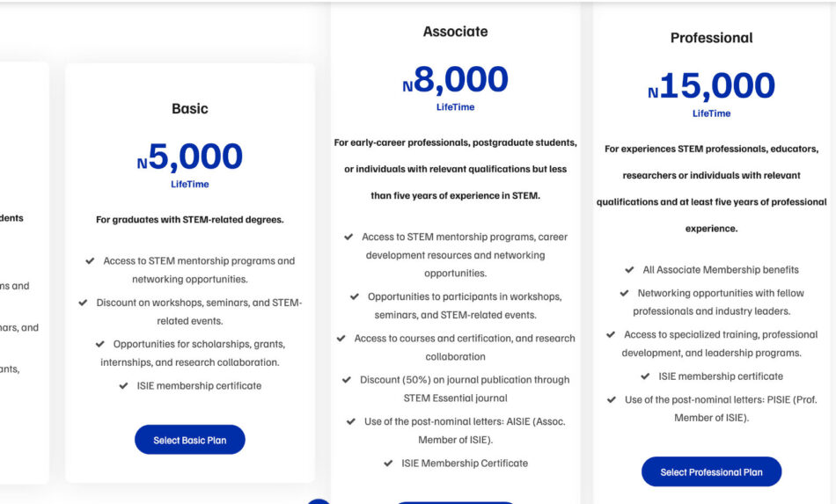Click the ₦15,000 Professional price

pos(711,87)
